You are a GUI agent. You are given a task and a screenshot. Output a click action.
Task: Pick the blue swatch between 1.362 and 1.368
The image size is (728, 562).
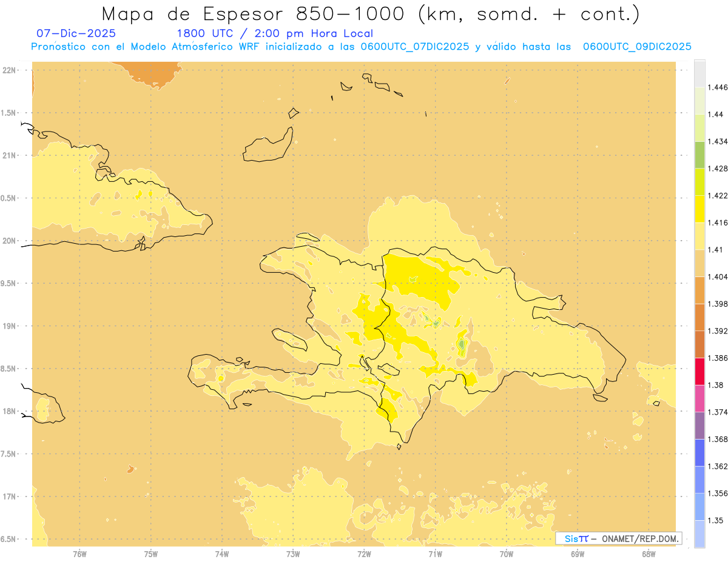point(699,452)
